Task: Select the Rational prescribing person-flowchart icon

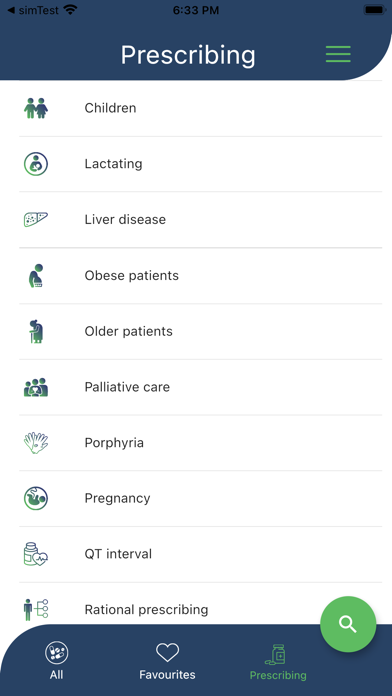Action: click(x=36, y=609)
